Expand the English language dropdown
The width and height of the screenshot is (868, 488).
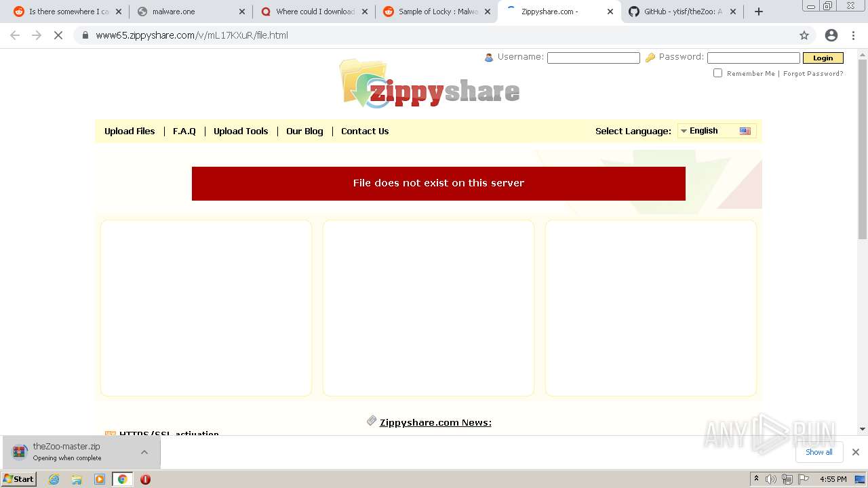coord(717,131)
